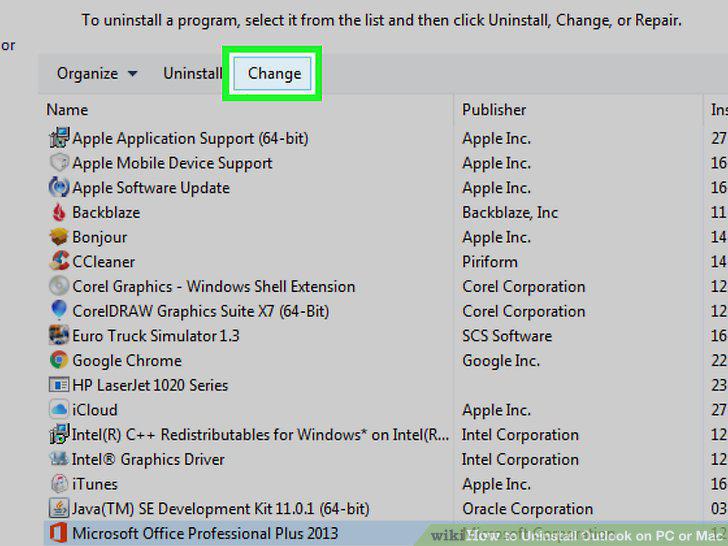
Task: Click the Change toolbar button
Action: click(x=273, y=73)
